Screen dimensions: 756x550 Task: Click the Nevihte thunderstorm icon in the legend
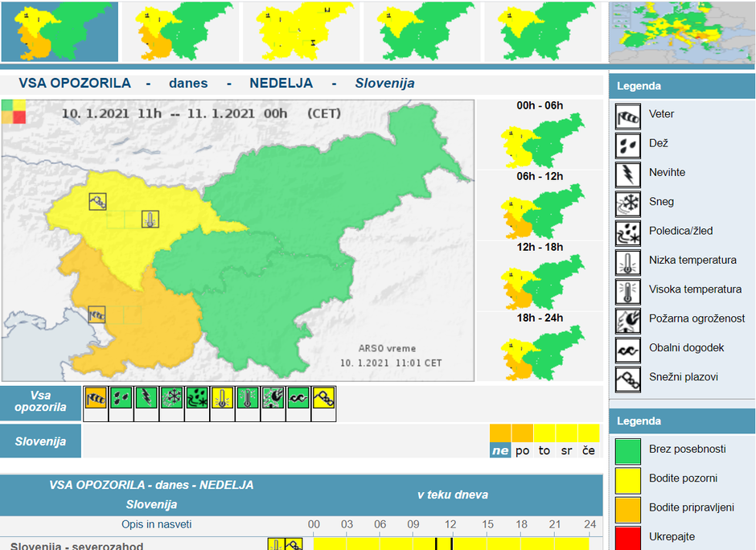tap(627, 173)
